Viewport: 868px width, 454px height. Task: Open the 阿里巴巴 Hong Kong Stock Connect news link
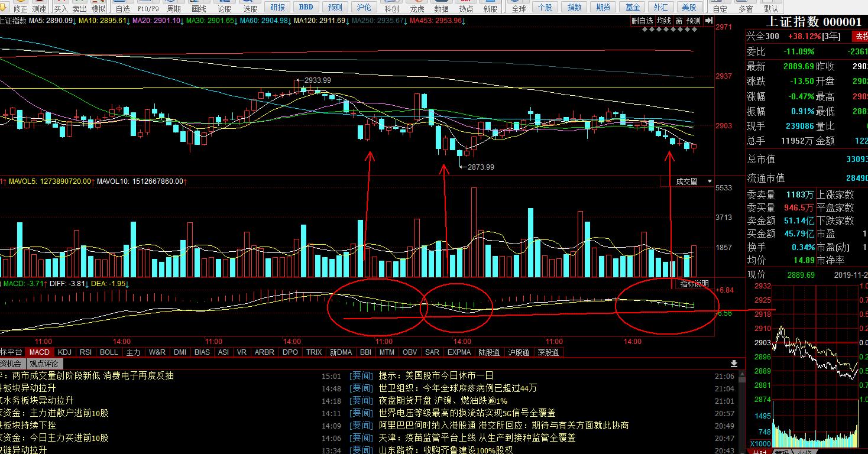(504, 425)
